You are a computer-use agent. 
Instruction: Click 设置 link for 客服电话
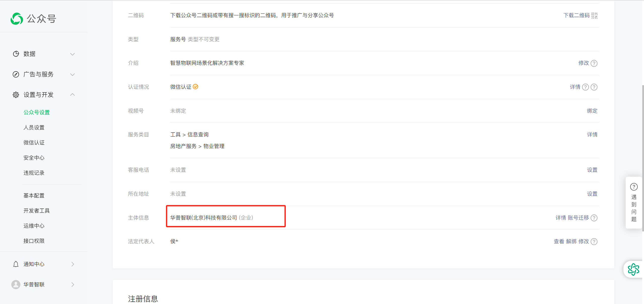point(592,170)
